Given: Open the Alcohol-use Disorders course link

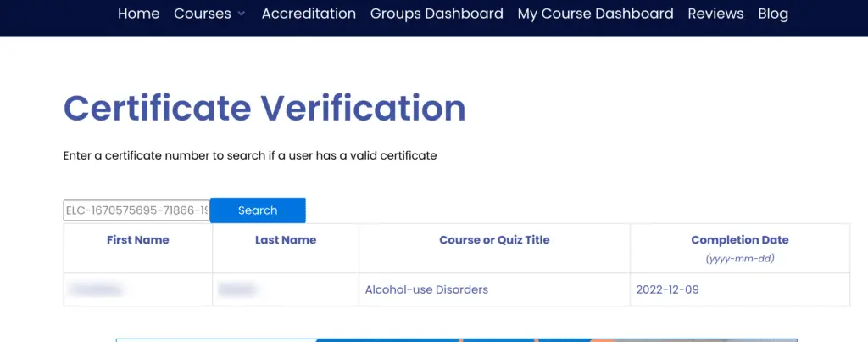Looking at the screenshot, I should 426,289.
